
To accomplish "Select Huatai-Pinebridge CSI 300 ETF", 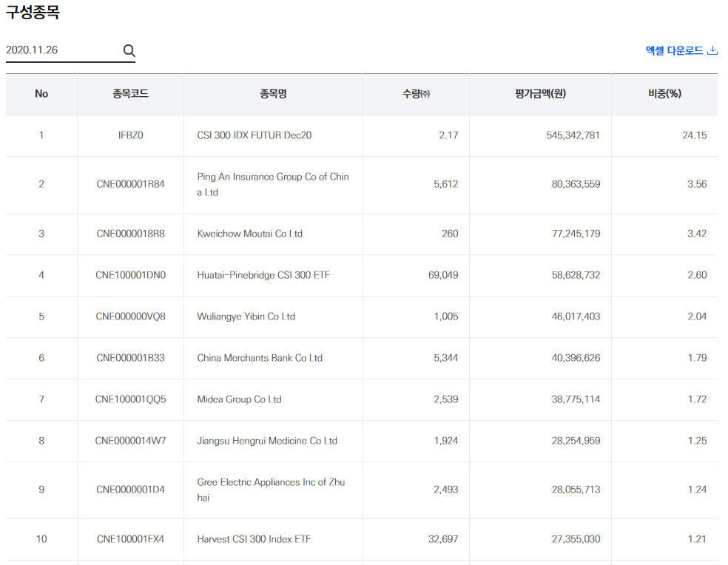I will [263, 275].
